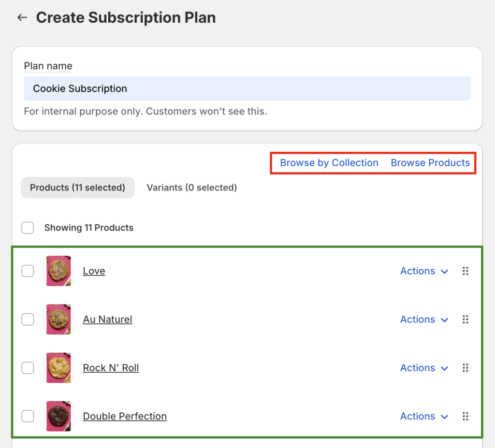Click drag handle for Love product
The image size is (495, 448).
[x=466, y=271]
